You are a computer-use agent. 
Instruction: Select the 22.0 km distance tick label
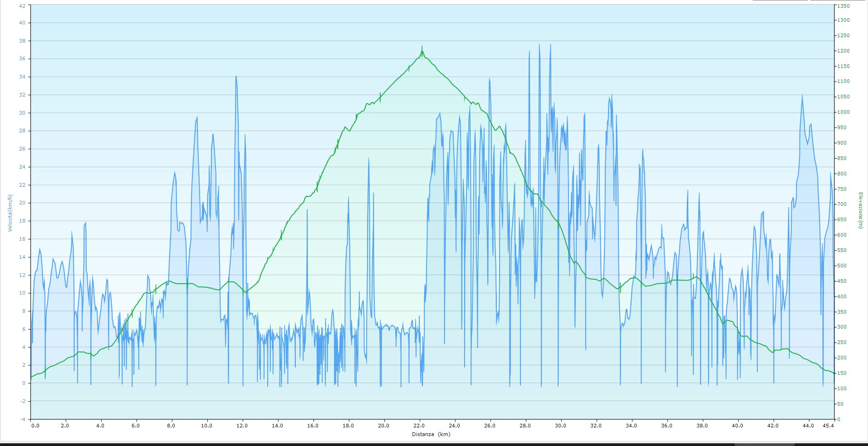(x=419, y=426)
